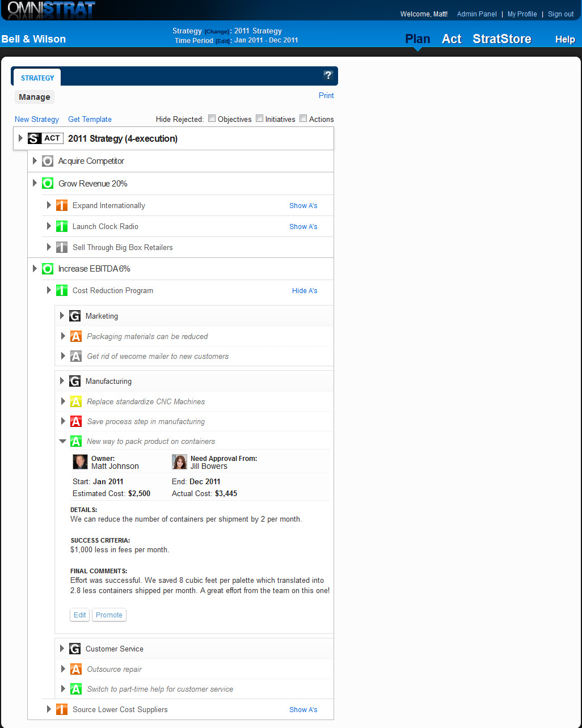The height and width of the screenshot is (728, 582).
Task: Open the Act tab
Action: click(x=452, y=39)
